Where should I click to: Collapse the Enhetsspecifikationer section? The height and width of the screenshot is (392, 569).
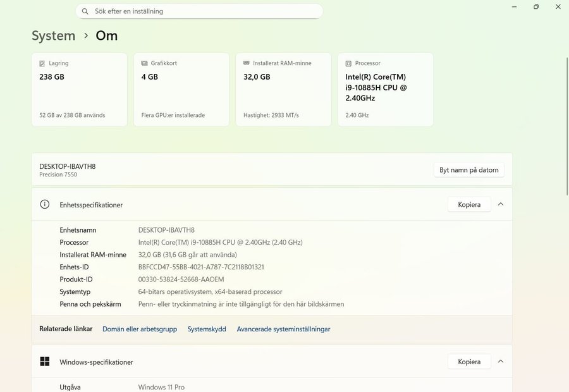[x=501, y=204]
